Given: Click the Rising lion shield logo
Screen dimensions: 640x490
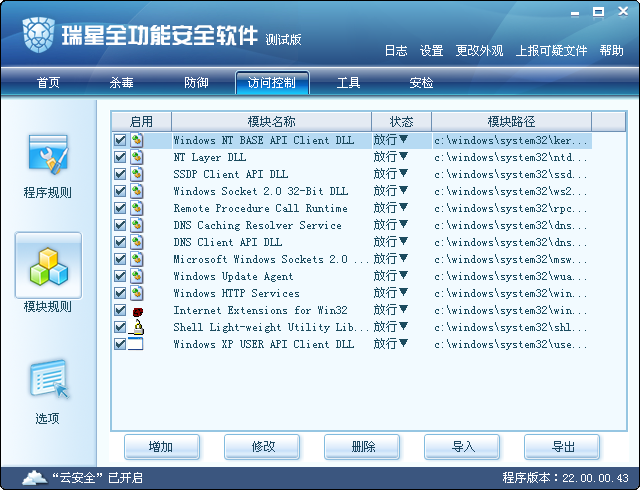Looking at the screenshot, I should point(38,35).
